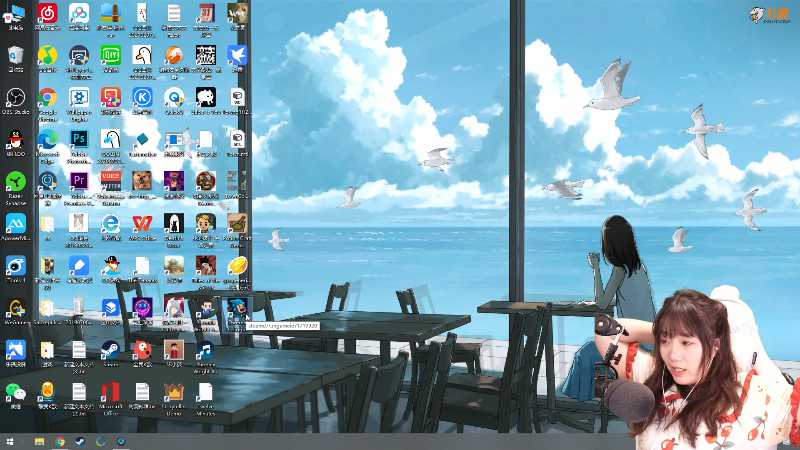Open the orange K microphone icon

pyautogui.click(x=47, y=392)
